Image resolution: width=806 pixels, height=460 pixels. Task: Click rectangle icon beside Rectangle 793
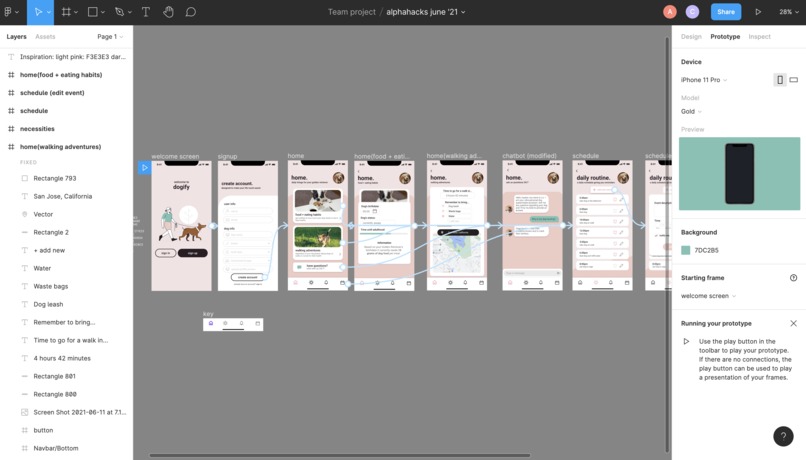24,178
